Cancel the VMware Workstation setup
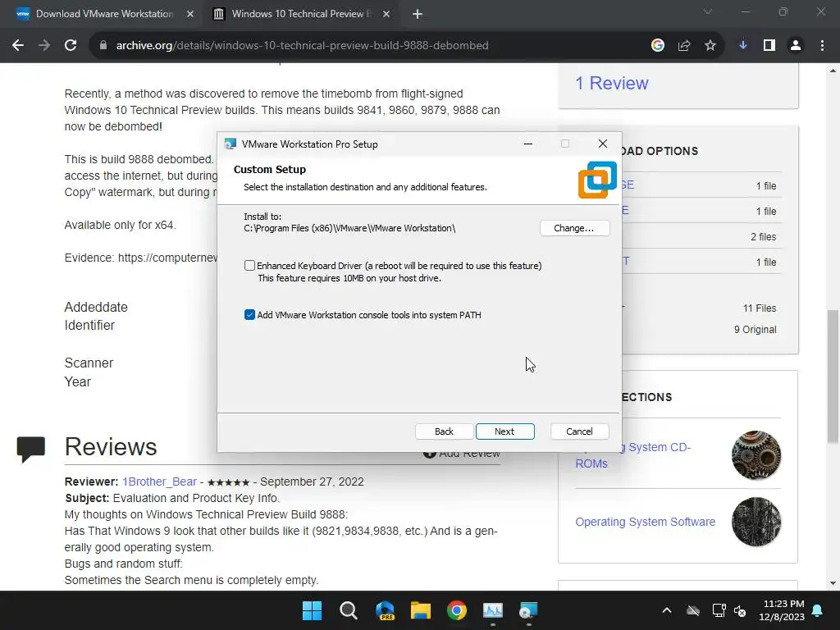 coord(579,431)
